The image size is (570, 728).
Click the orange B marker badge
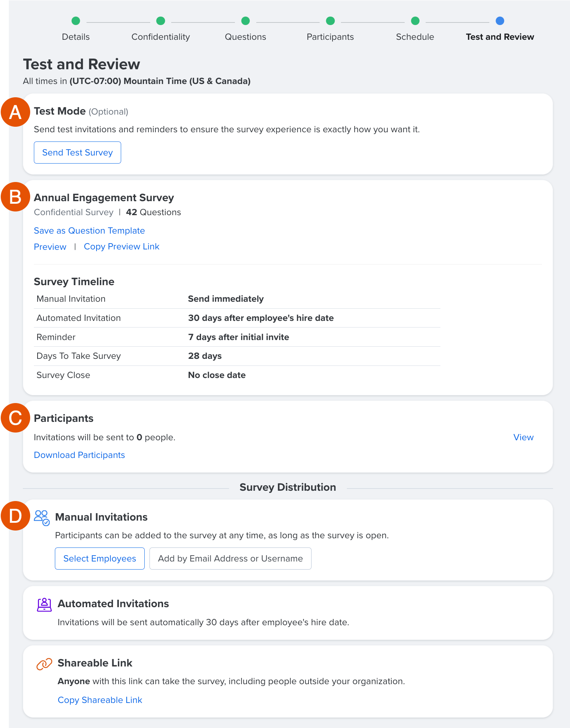15,197
